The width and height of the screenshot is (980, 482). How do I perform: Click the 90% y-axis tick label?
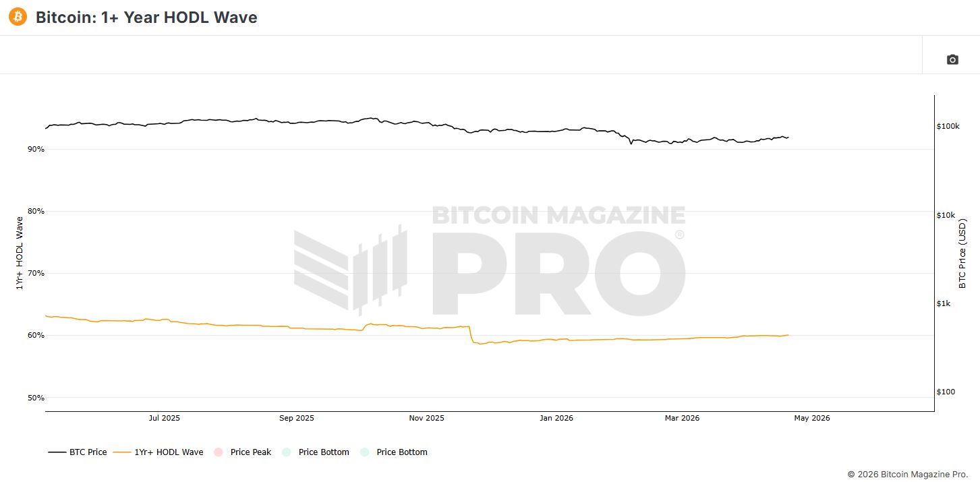36,149
